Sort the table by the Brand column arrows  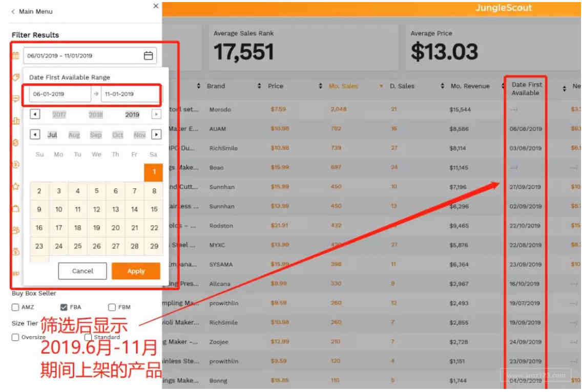(259, 86)
